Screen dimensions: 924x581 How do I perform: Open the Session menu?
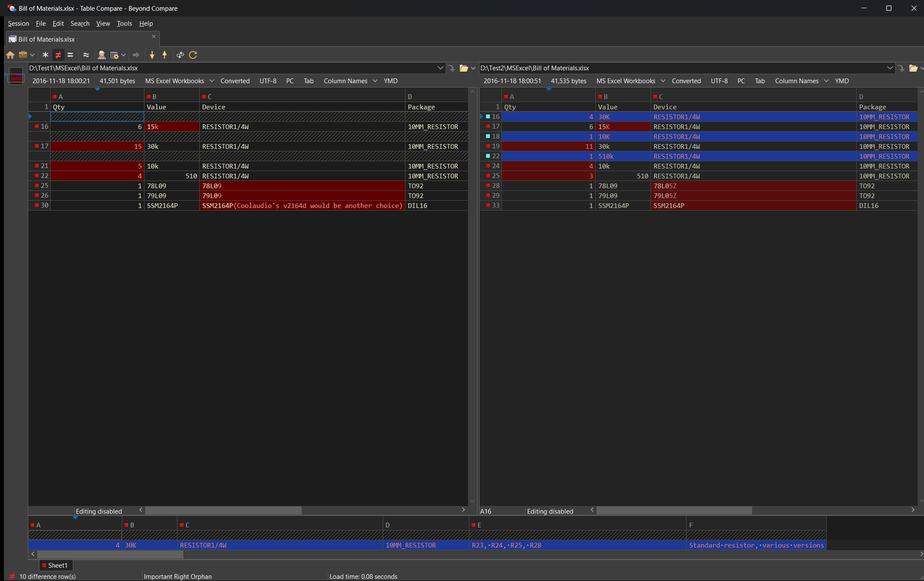pyautogui.click(x=18, y=24)
